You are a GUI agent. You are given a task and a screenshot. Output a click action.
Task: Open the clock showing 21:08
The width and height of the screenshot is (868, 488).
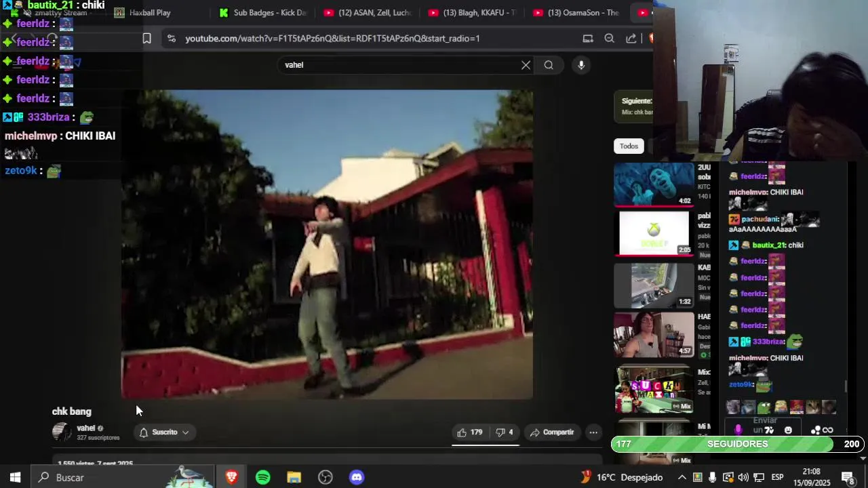point(811,477)
